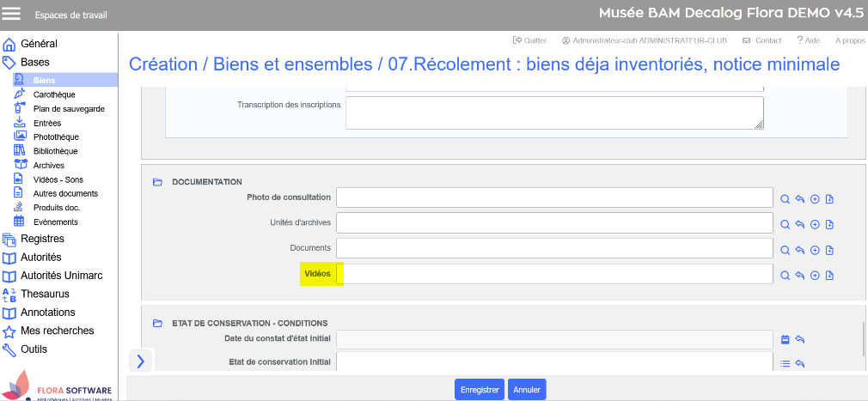The width and height of the screenshot is (868, 401).
Task: Click the Enregistrer button
Action: 479,390
